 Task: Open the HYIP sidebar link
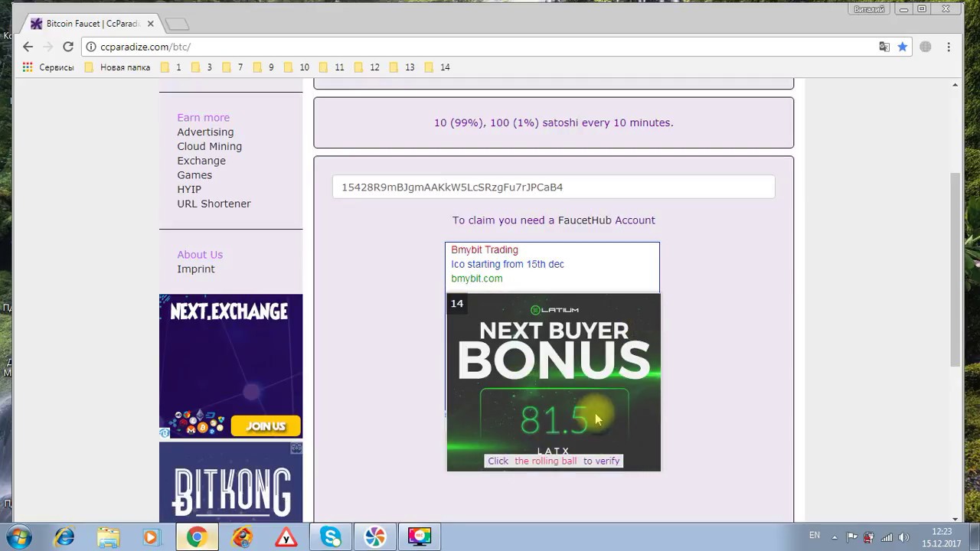189,189
